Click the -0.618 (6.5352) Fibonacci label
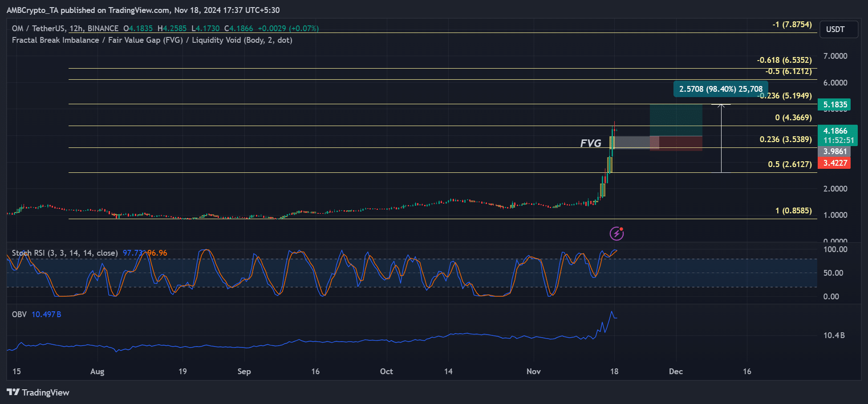868x404 pixels. click(x=784, y=60)
